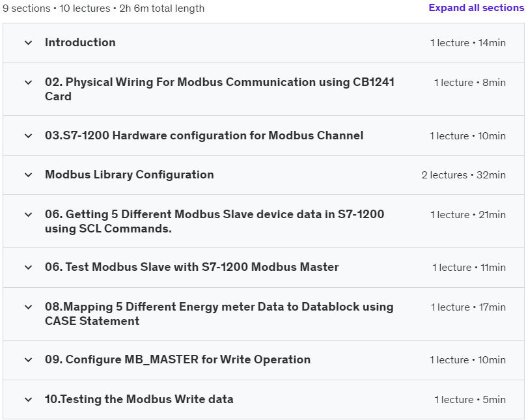Image resolution: width=526 pixels, height=420 pixels.
Task: Expand the Introduction section chevron
Action: [x=28, y=43]
